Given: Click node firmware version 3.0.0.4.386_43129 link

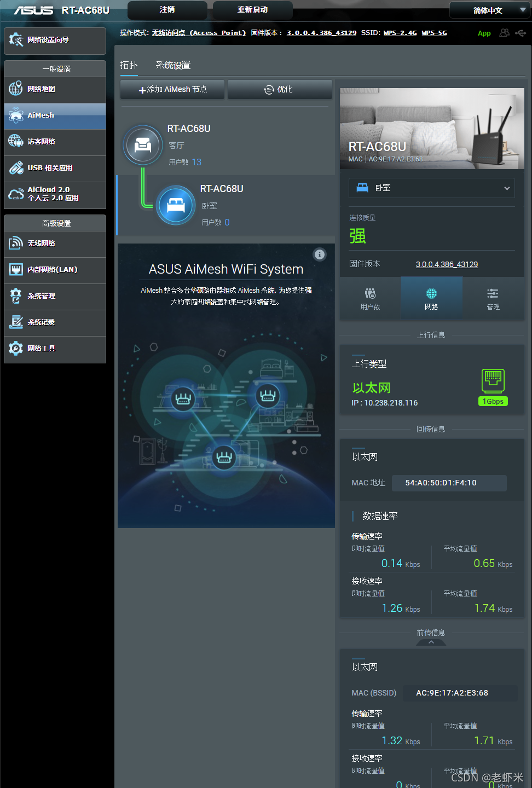Looking at the screenshot, I should click(447, 264).
